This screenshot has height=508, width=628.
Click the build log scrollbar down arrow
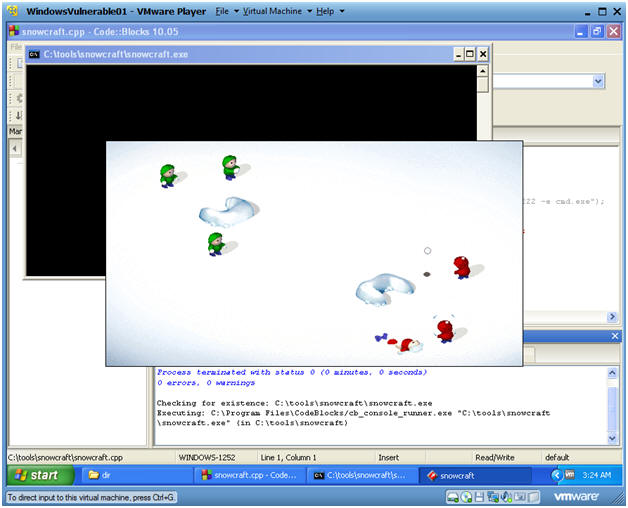coord(612,438)
